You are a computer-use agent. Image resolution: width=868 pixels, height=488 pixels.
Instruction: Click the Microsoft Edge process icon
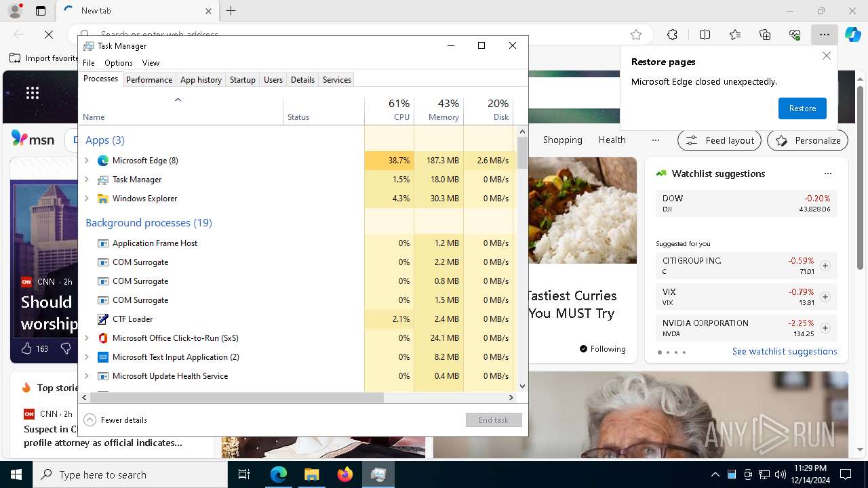point(103,161)
